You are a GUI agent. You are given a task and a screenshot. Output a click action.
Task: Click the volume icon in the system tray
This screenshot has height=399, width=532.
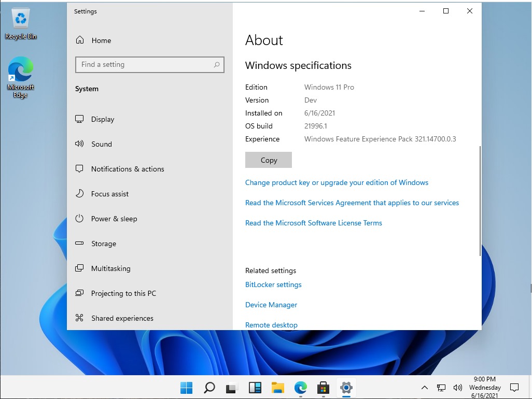[x=458, y=387]
